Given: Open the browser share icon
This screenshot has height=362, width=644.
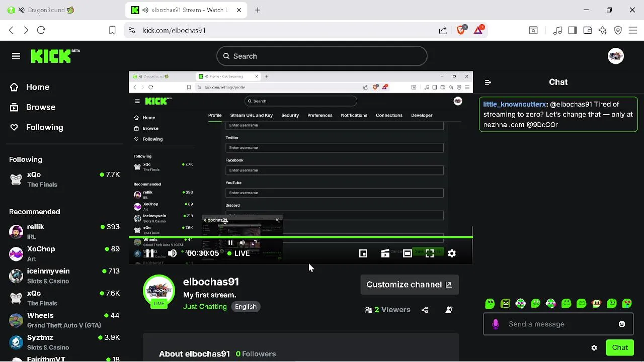Looking at the screenshot, I should (x=443, y=30).
